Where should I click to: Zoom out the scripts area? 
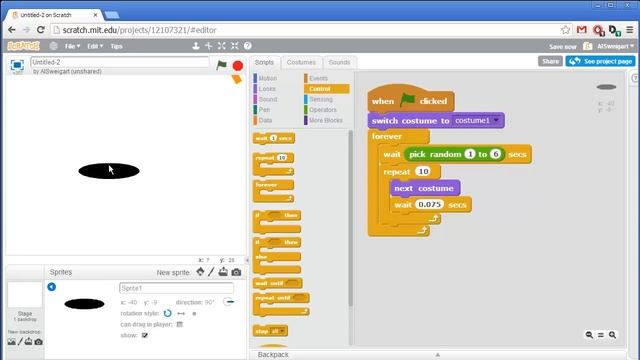pos(589,335)
